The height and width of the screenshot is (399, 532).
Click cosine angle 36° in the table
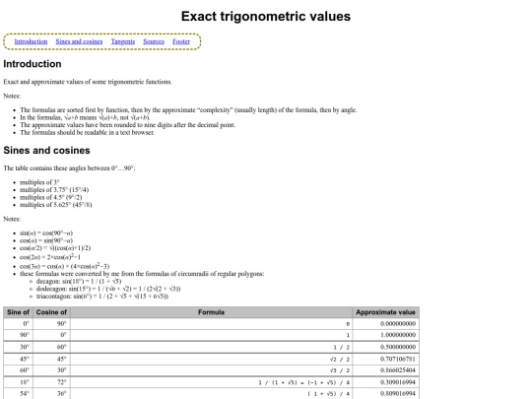click(61, 393)
